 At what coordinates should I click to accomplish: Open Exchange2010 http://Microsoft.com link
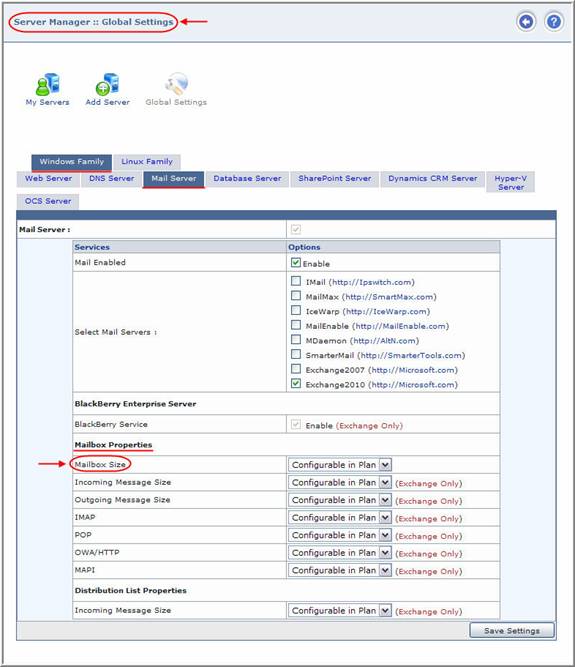[x=413, y=385]
